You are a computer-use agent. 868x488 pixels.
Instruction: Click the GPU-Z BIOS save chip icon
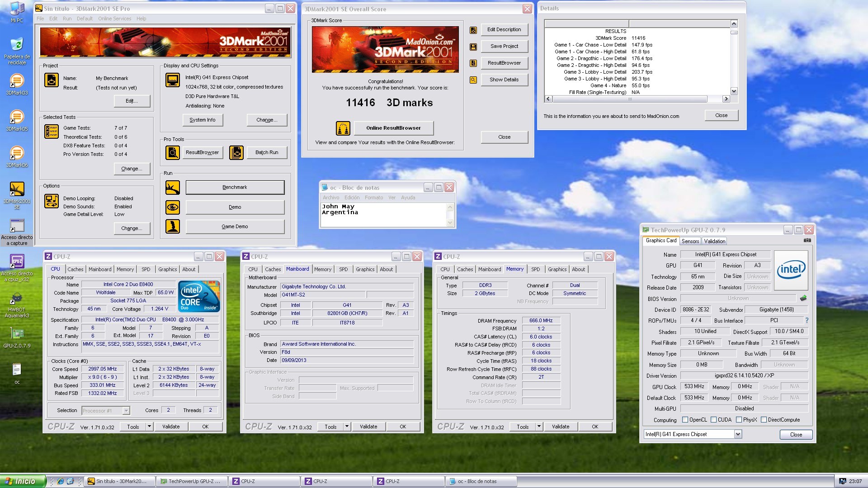tap(803, 298)
